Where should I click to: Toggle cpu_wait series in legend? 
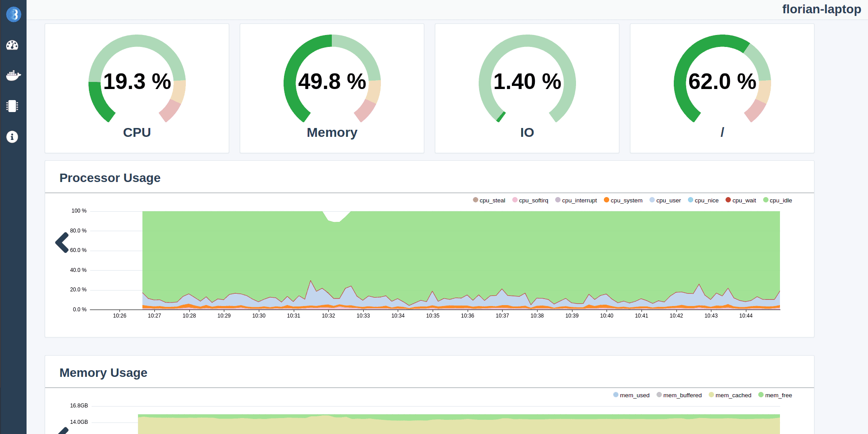pos(741,200)
